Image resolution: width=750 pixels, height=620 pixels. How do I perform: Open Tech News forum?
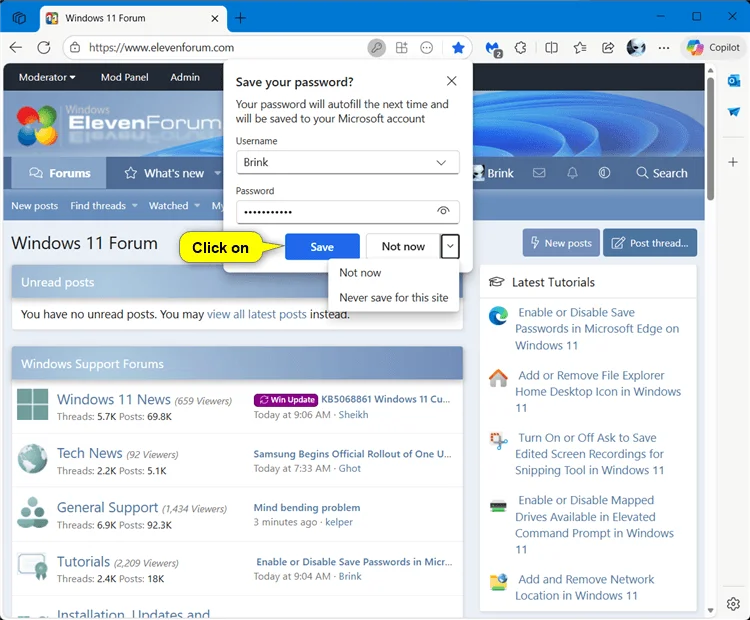click(x=89, y=453)
